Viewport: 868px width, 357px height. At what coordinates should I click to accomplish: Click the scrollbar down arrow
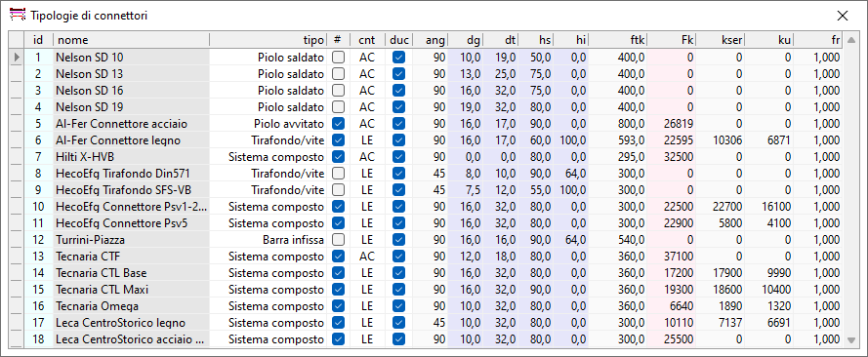[x=850, y=340]
